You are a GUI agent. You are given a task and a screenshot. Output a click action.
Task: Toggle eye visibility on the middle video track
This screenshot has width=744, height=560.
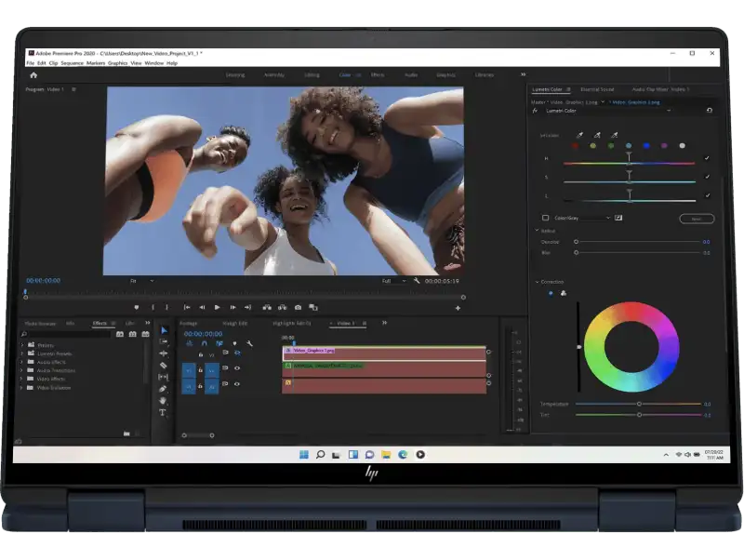coord(236,367)
